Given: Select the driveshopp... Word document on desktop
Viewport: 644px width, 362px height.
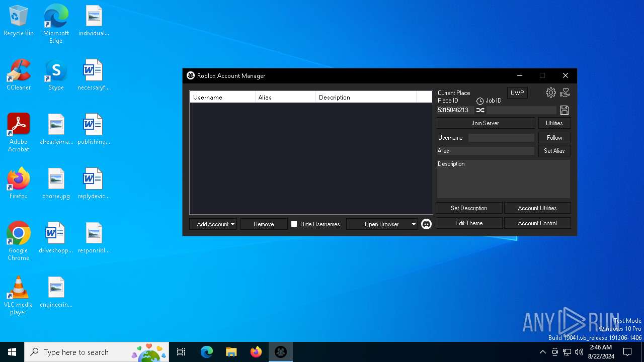Looking at the screenshot, I should click(x=56, y=238).
